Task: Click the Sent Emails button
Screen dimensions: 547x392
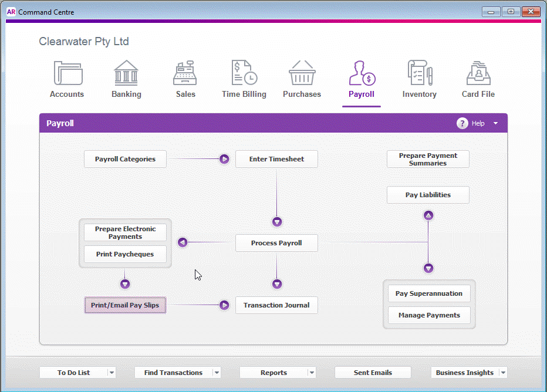Action: click(x=373, y=373)
